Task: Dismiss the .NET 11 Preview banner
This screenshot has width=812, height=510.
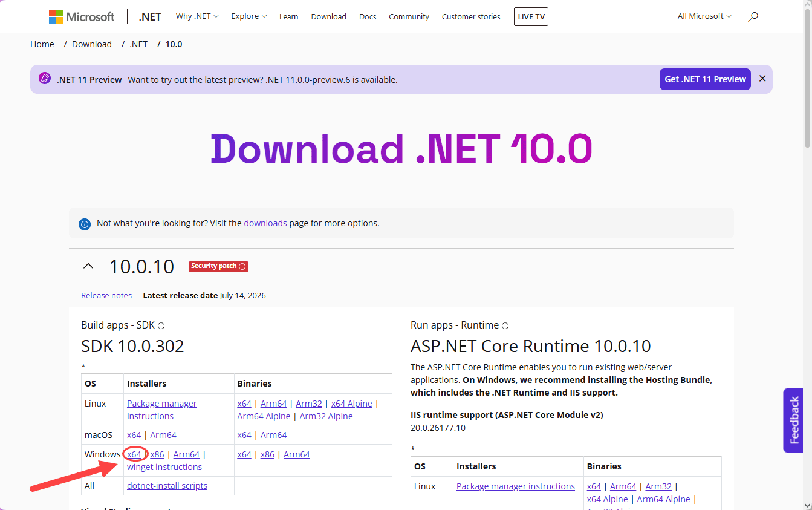Action: [x=762, y=79]
